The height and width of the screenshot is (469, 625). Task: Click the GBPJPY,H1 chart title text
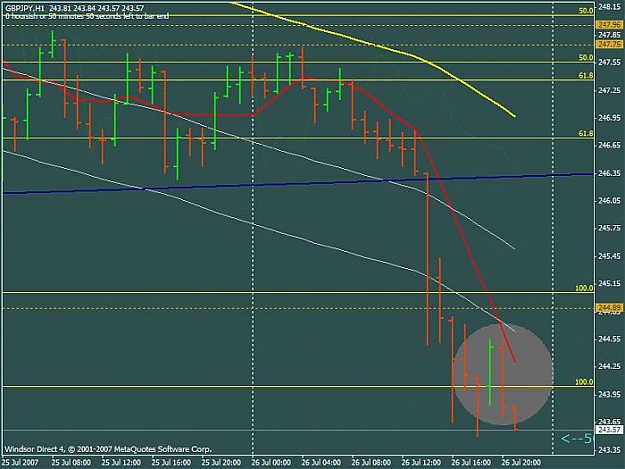[25, 8]
